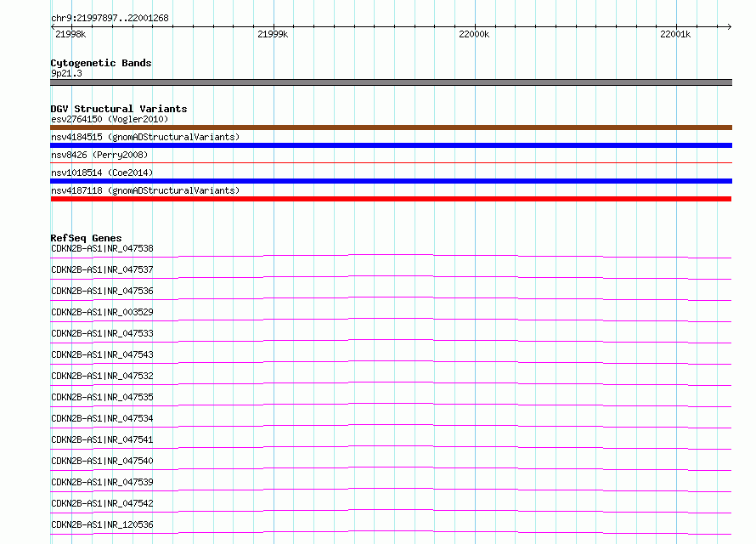Click the 22000k ruler label
The width and height of the screenshot is (756, 544).
474,34
